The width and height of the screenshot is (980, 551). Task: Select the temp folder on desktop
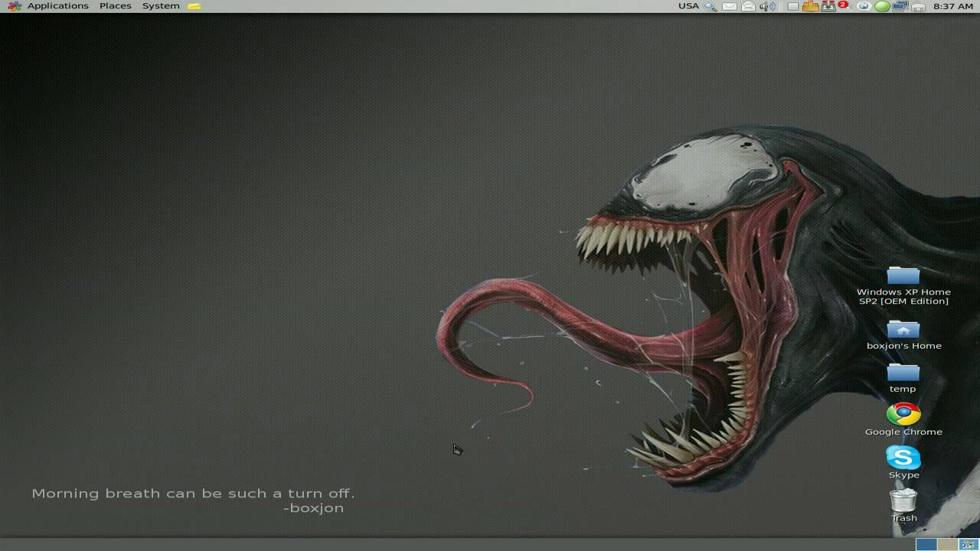[x=903, y=377]
